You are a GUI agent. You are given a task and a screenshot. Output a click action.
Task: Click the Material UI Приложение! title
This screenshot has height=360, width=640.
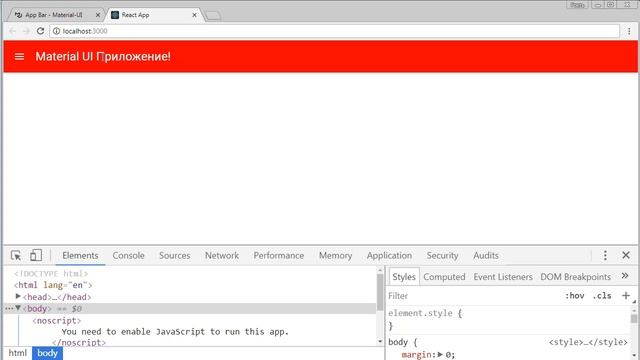point(103,56)
